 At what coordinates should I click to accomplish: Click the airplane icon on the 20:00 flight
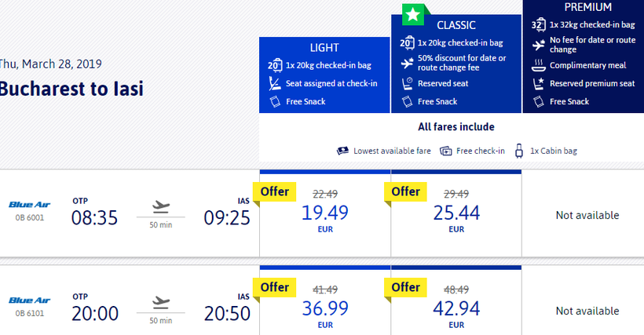click(x=160, y=303)
